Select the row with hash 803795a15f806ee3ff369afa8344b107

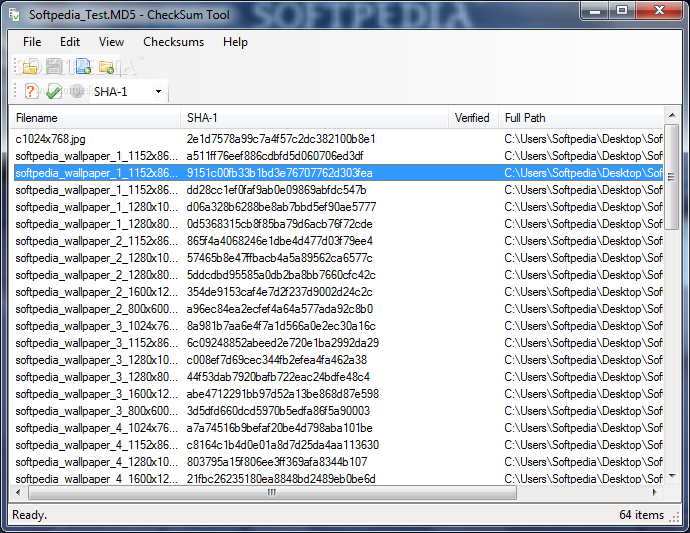tap(337, 462)
